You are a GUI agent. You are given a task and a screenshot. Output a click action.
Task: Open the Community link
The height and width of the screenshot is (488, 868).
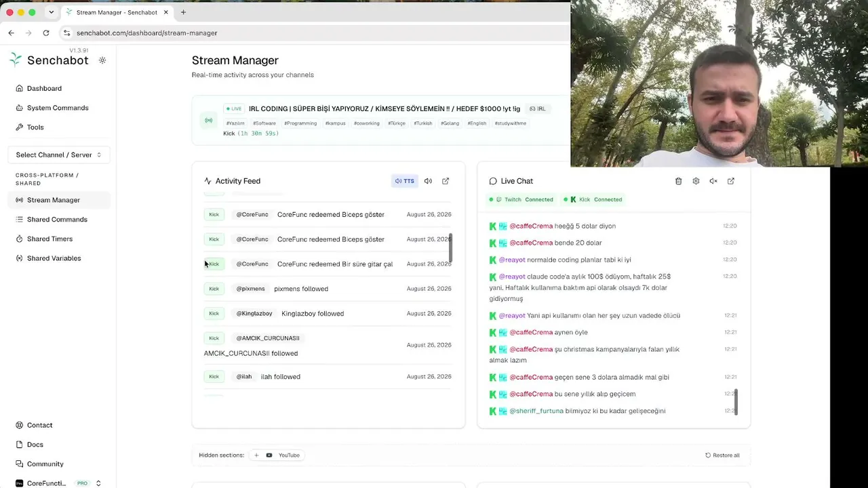pos(45,464)
